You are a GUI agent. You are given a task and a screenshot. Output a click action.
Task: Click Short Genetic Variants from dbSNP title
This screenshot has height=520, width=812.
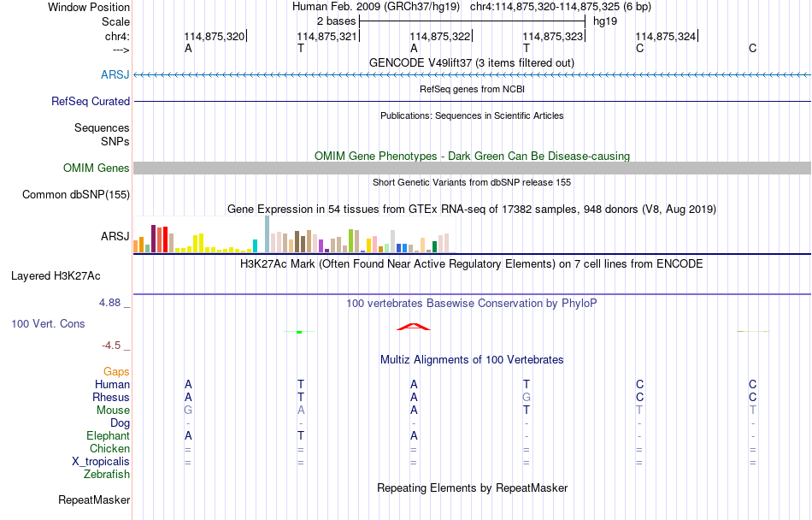tap(472, 182)
